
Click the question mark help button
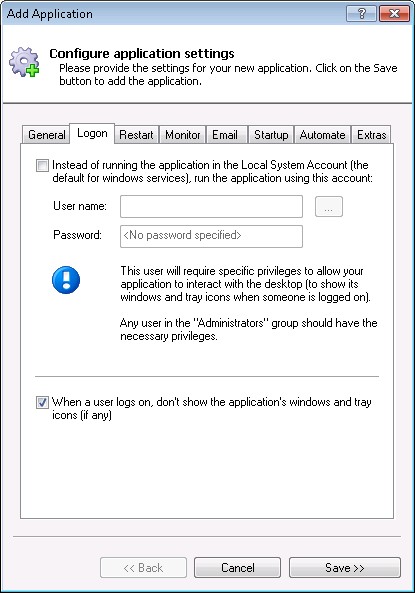pos(361,14)
